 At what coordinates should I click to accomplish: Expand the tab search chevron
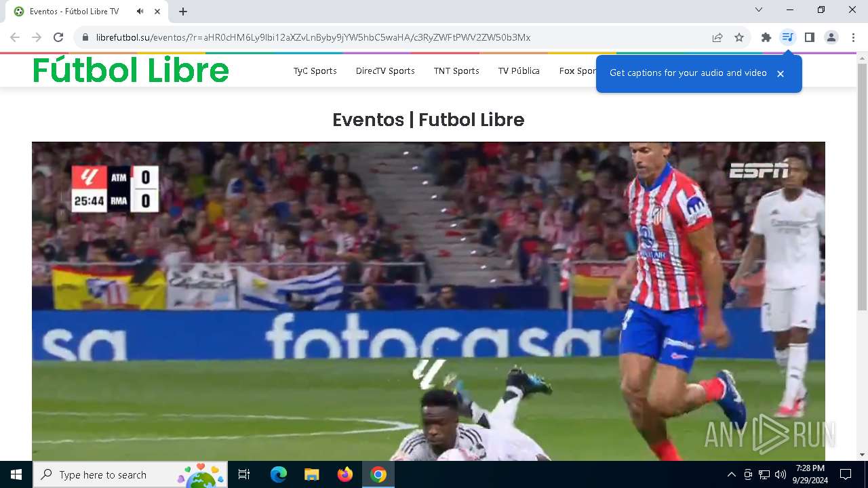[x=759, y=9]
